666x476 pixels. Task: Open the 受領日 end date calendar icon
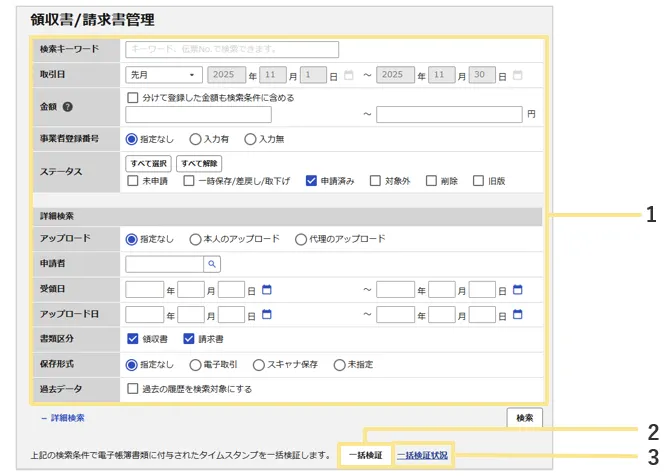(x=517, y=290)
